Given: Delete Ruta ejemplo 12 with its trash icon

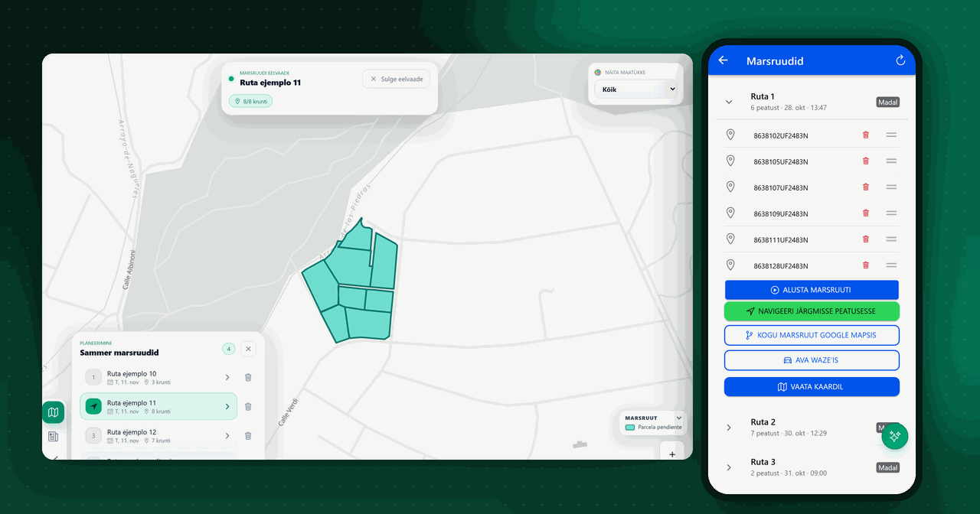Looking at the screenshot, I should click(248, 435).
